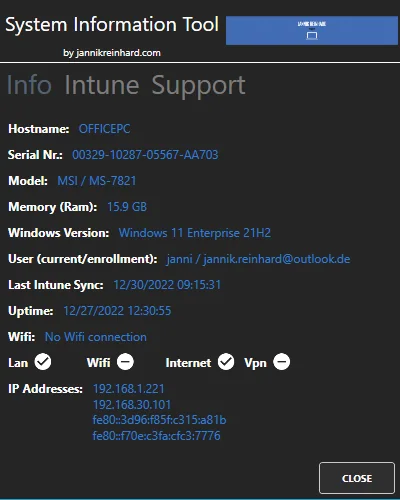Click the monitor icon in blue banner
Screen dimensions: 400x500
(312, 35)
